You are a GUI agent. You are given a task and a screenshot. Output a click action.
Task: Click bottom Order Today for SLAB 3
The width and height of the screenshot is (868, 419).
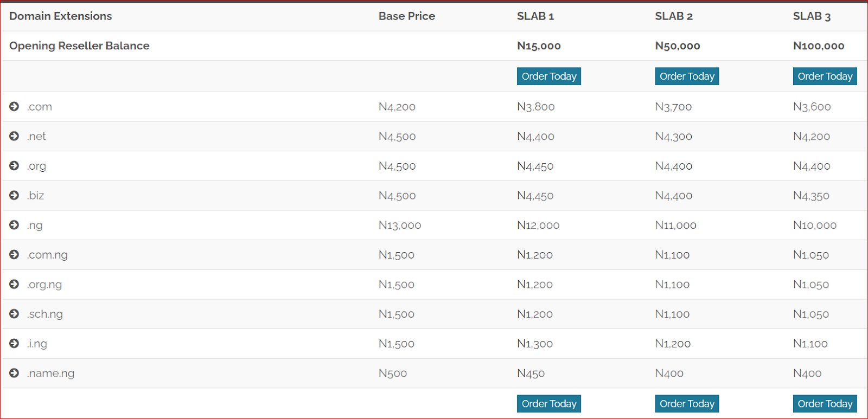pos(825,404)
